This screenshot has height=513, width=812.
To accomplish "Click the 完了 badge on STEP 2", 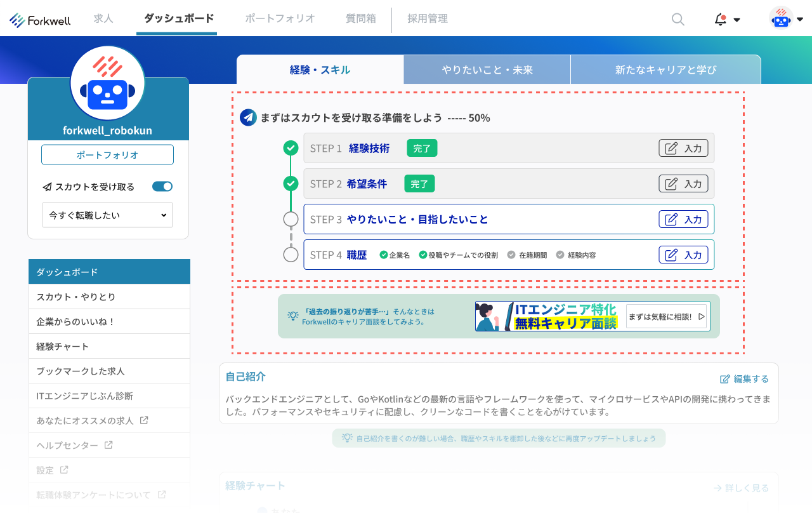I will 419,183.
